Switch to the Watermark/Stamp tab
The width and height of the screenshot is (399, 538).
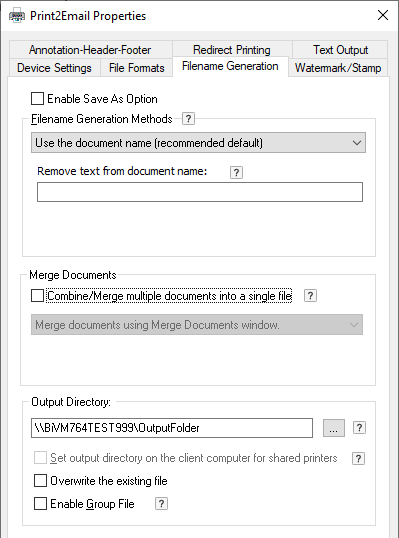click(338, 68)
